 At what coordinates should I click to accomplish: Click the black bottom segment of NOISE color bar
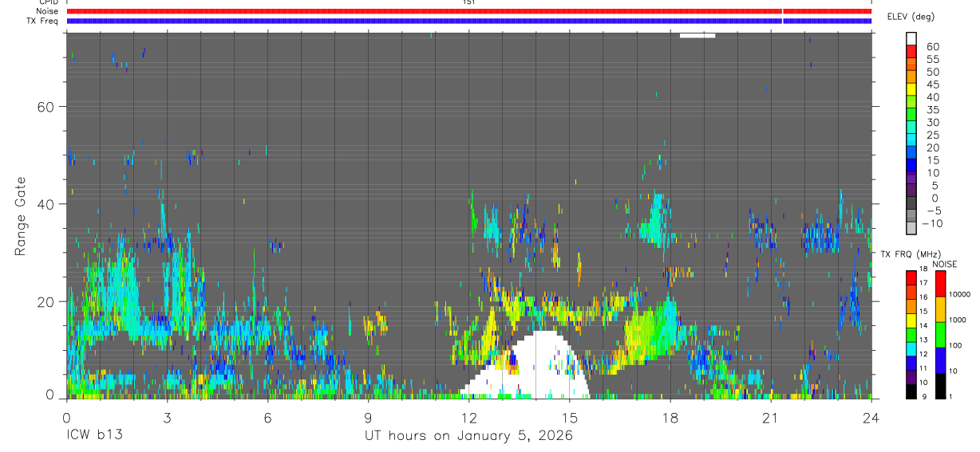click(940, 386)
